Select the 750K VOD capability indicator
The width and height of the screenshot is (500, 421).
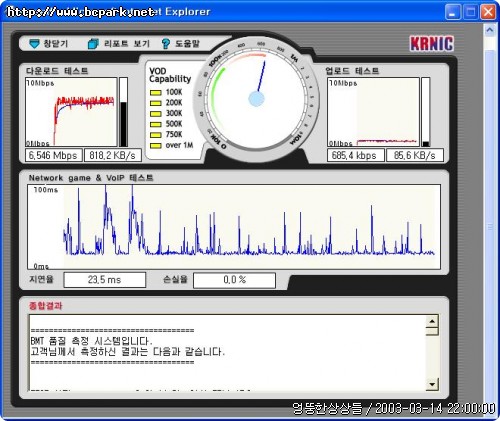pyautogui.click(x=156, y=135)
